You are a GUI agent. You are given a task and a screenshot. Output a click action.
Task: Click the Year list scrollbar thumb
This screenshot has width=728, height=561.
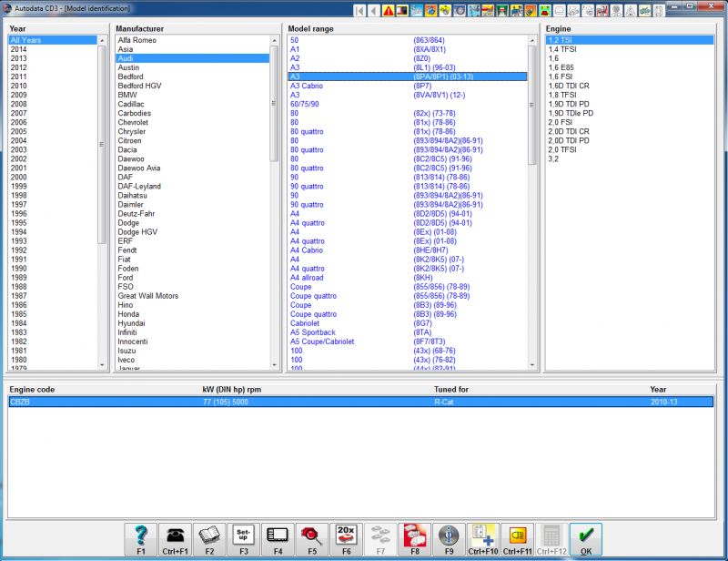(102, 145)
